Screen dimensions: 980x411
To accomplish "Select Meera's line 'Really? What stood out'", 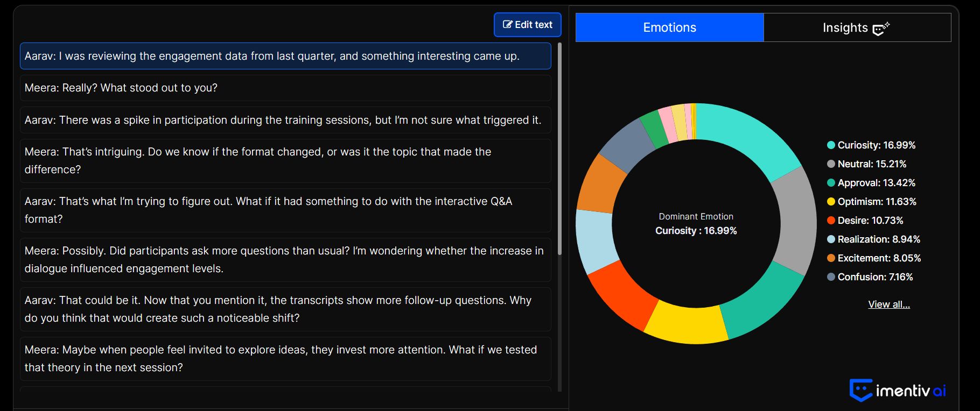I will [x=285, y=88].
